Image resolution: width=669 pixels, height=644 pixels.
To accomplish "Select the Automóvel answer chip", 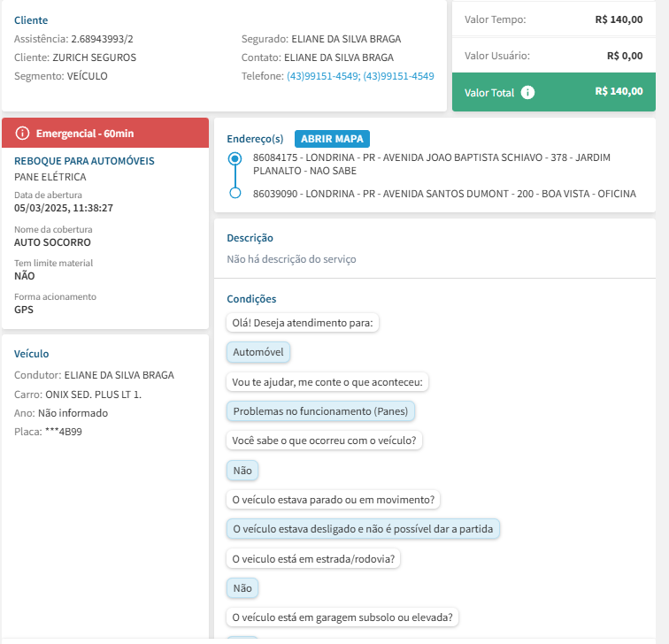I will tap(258, 352).
